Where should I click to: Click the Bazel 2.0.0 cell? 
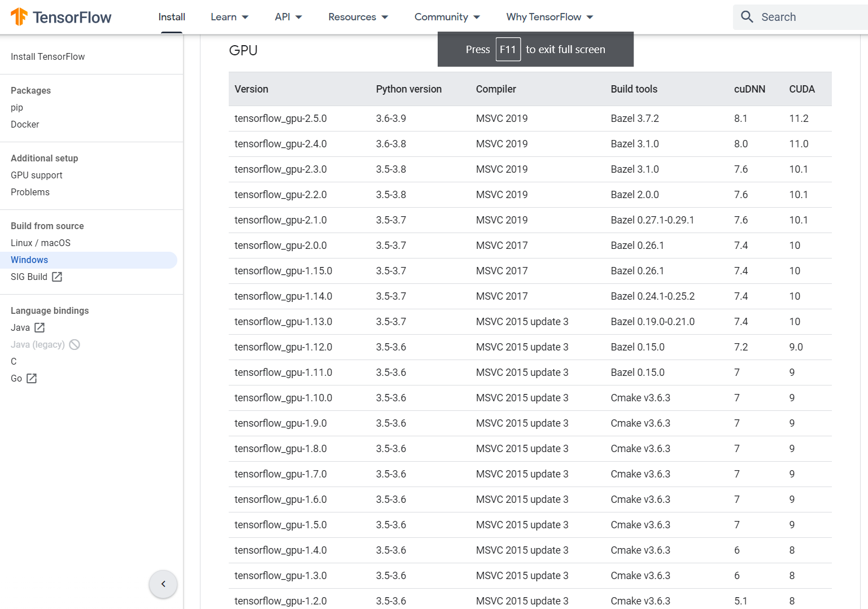635,195
